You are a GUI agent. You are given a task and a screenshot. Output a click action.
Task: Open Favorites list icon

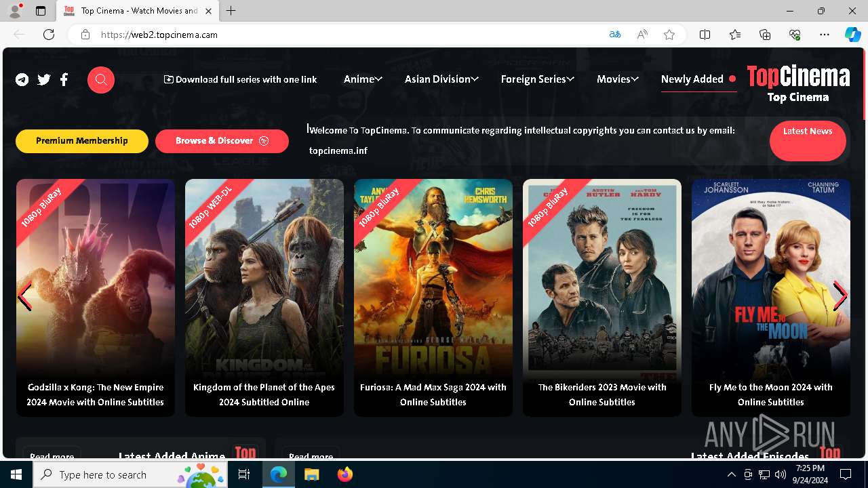point(735,35)
